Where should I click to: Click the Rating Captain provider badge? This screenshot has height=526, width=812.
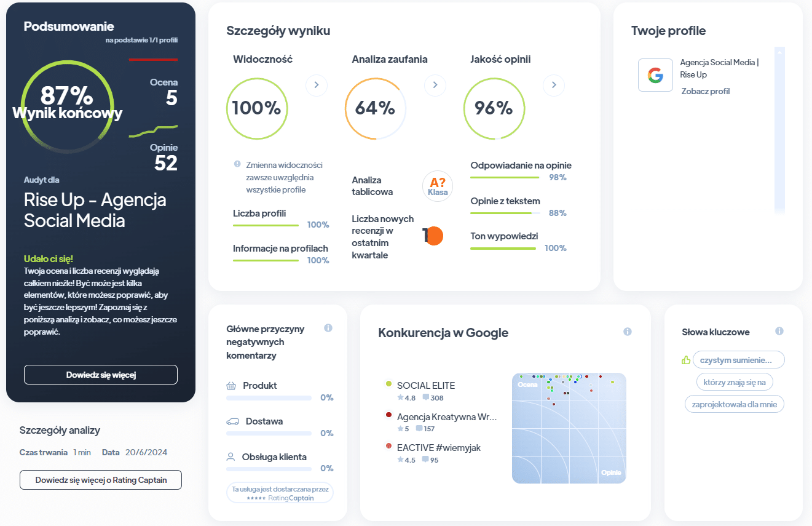point(280,493)
